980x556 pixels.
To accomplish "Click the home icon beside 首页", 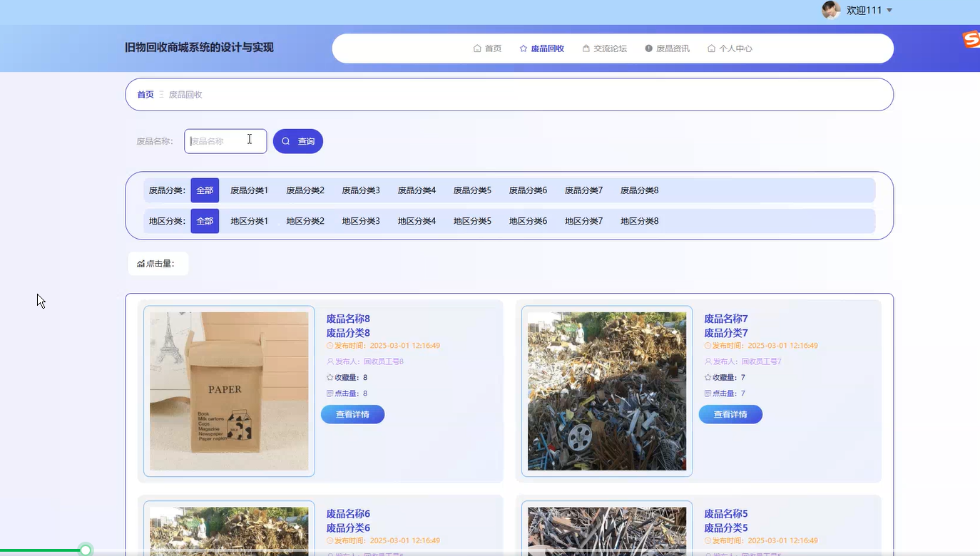I will tap(477, 48).
